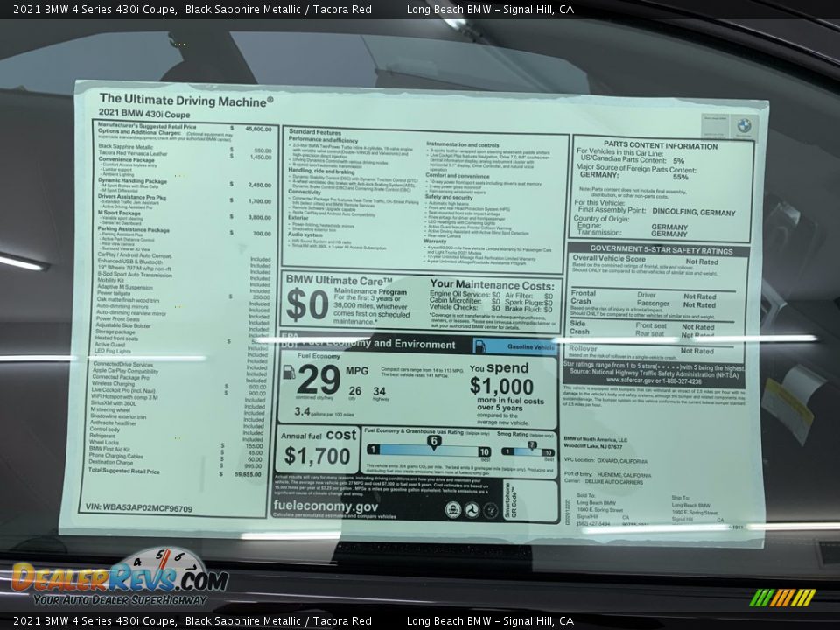
Task: Click the 'Audio system' section heading
Action: click(304, 234)
